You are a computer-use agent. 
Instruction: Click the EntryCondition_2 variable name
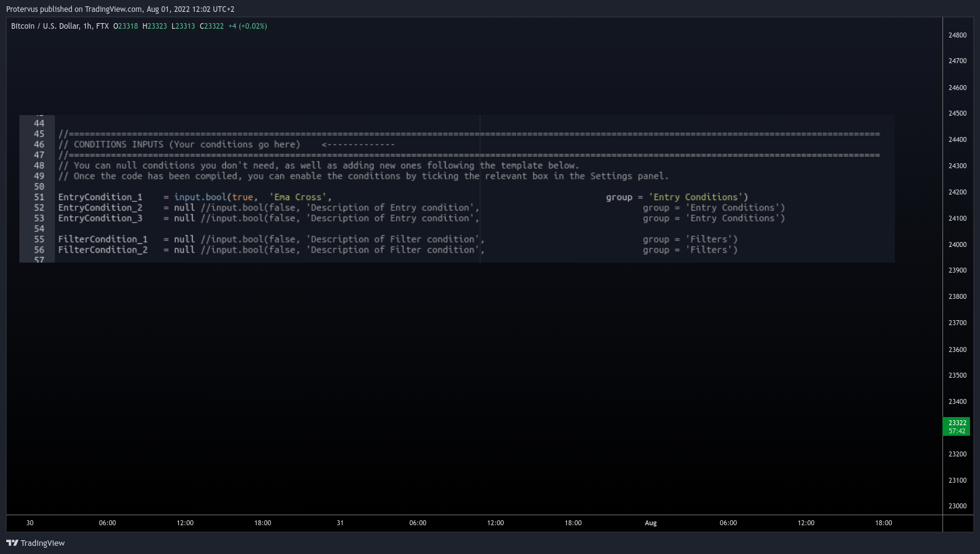[100, 208]
